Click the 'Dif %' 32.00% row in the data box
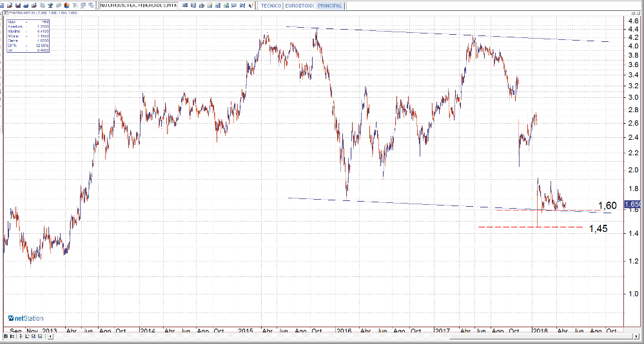Viewport: 644px width, 344px height. pyautogui.click(x=28, y=46)
